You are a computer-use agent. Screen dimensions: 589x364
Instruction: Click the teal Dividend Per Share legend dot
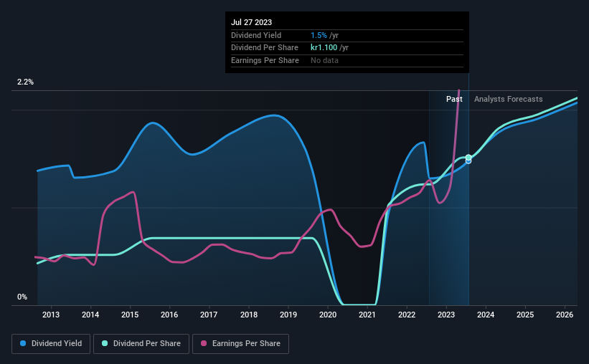click(105, 343)
